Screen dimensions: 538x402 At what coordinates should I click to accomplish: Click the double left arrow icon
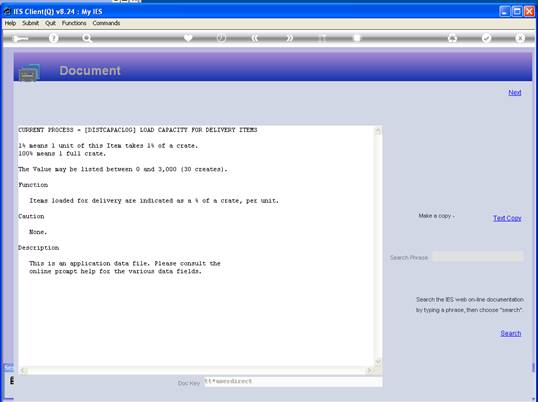tap(255, 38)
